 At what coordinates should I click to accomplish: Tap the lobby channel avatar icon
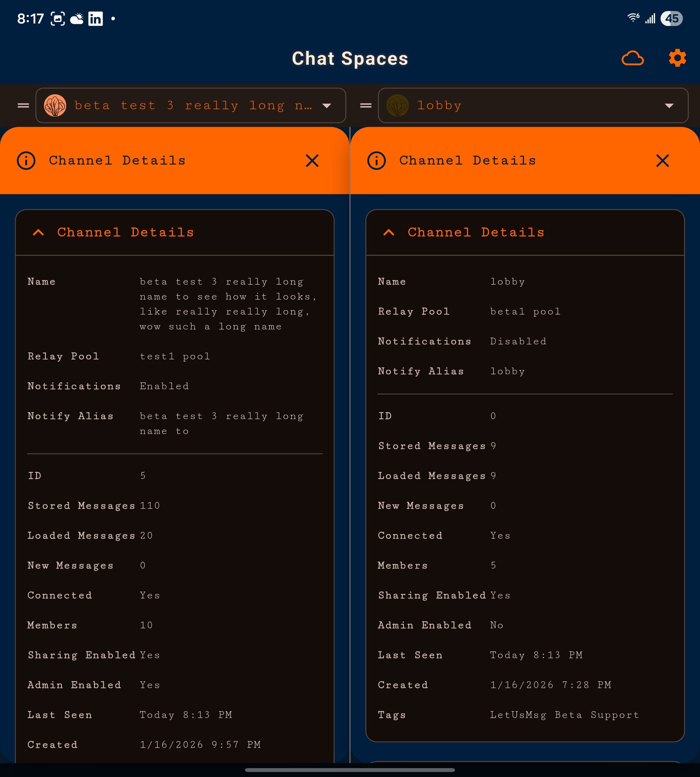397,105
